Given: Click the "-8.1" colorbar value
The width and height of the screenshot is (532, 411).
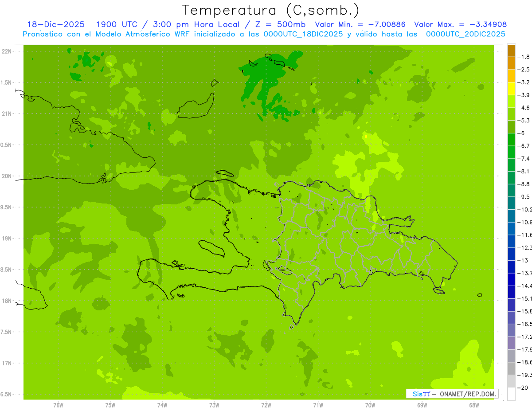Looking at the screenshot, I should click(524, 171).
